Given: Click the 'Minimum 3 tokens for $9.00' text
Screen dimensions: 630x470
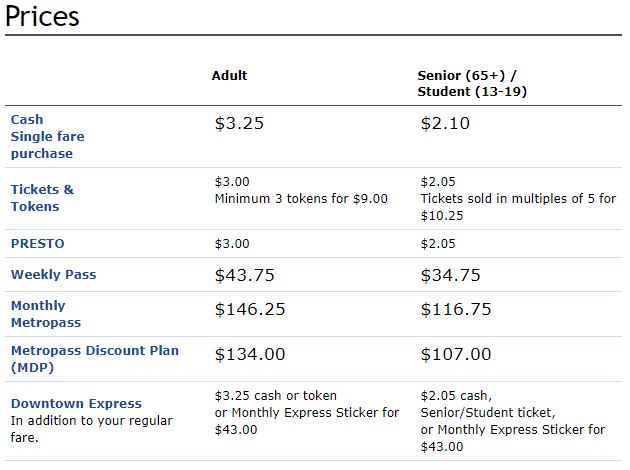Looking at the screenshot, I should (301, 199).
